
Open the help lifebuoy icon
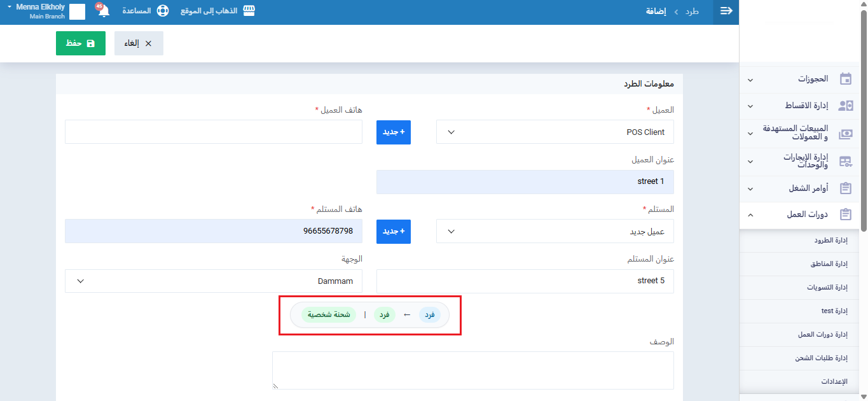pyautogui.click(x=163, y=11)
